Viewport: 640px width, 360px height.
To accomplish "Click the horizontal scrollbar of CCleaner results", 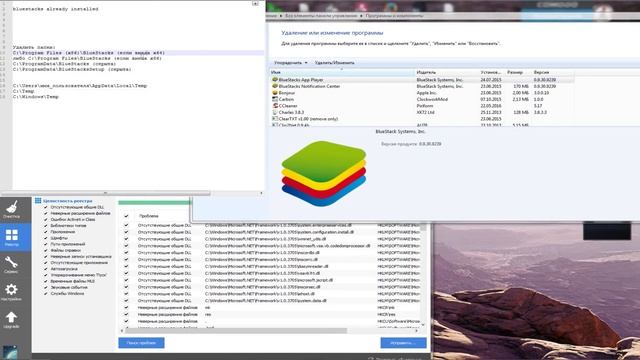I will click(237, 330).
